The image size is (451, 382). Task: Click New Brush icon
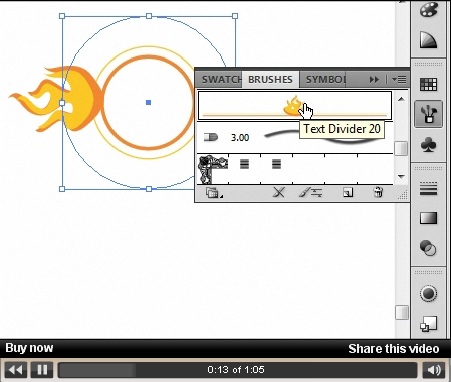pyautogui.click(x=348, y=192)
